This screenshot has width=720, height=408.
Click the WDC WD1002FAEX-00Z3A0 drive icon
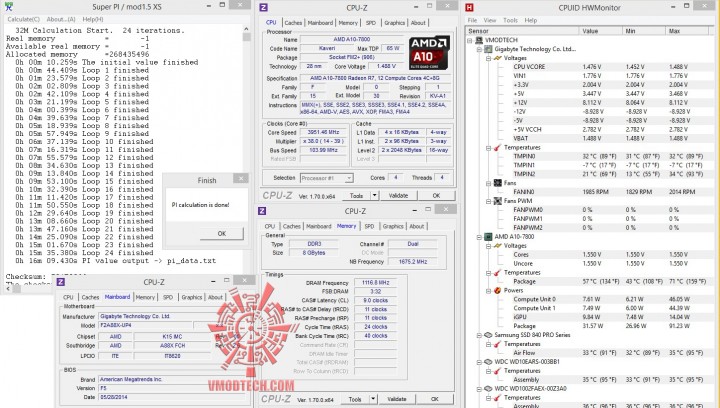click(488, 389)
